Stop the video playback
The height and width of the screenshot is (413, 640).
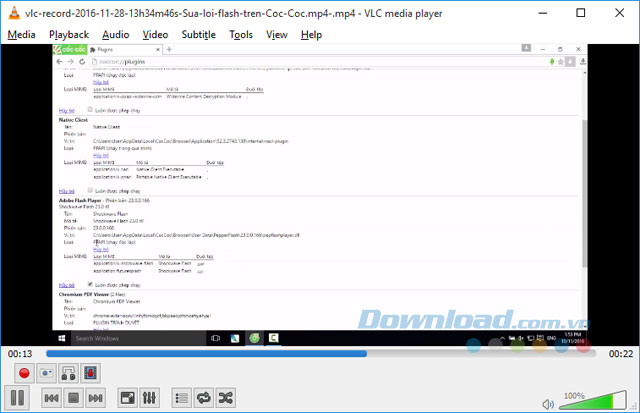coord(73,397)
